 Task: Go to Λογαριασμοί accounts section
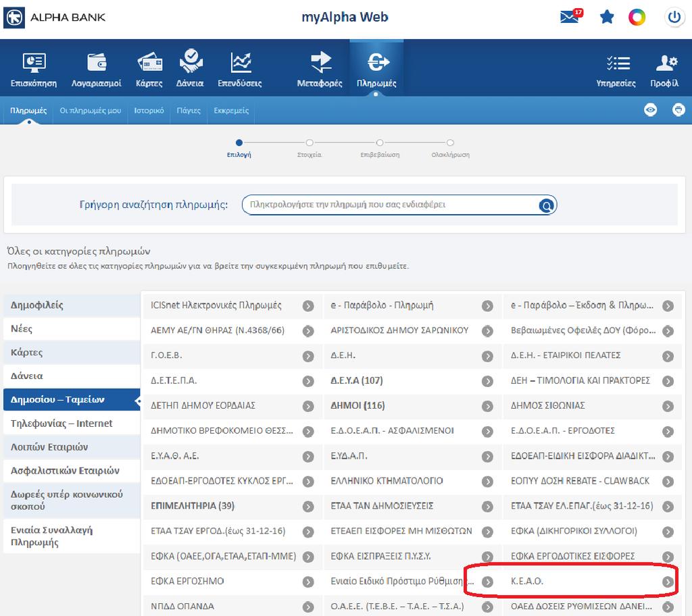click(96, 70)
